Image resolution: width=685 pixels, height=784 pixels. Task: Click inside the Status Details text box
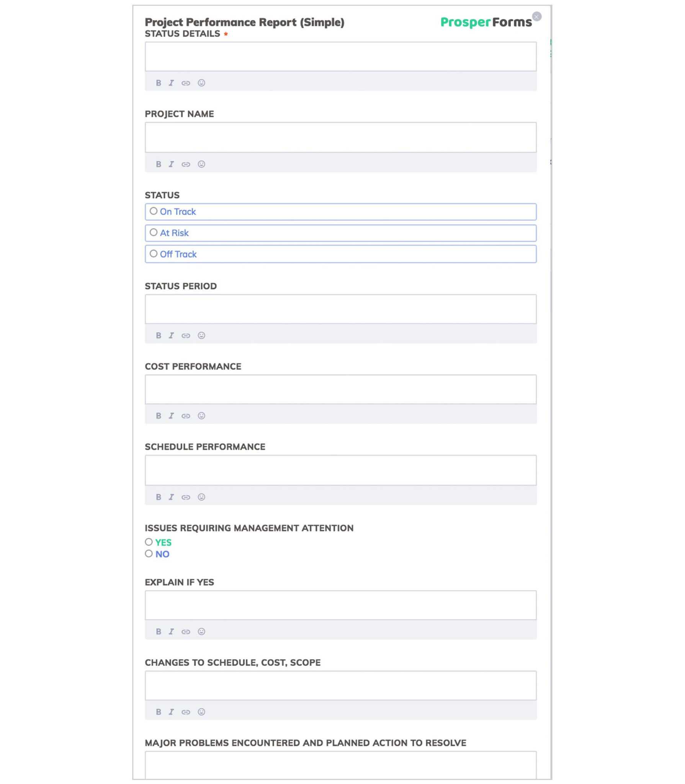pyautogui.click(x=340, y=56)
